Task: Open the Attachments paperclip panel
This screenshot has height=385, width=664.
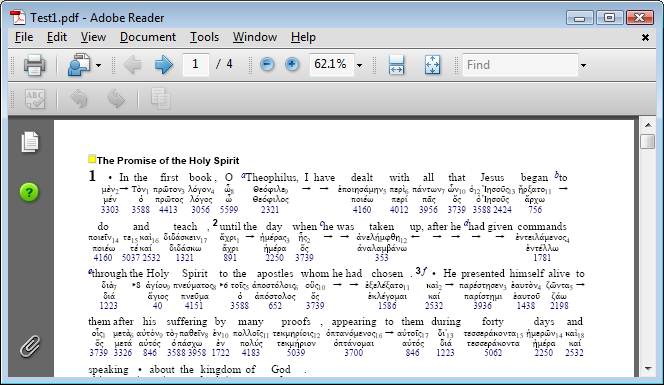Action: pyautogui.click(x=30, y=346)
